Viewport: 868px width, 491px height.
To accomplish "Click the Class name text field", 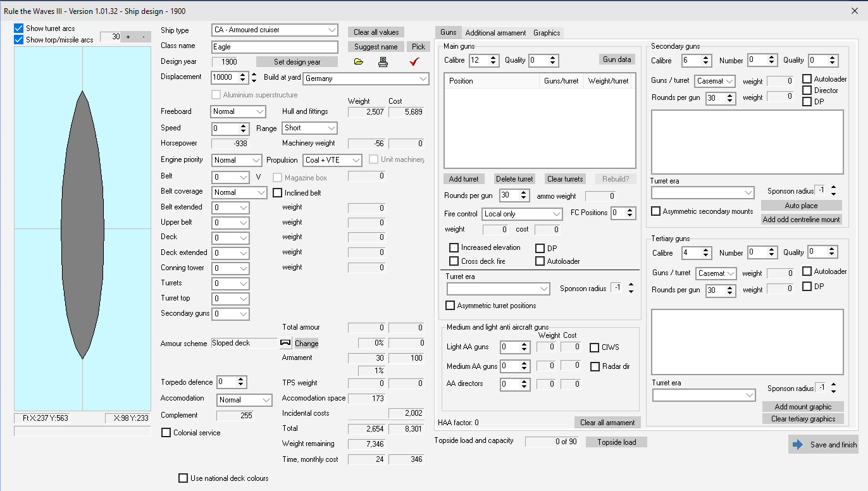I will point(275,47).
